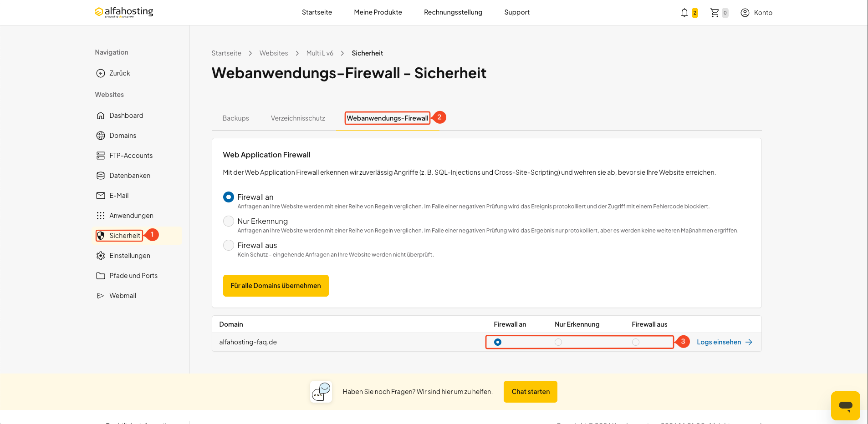Open Pfade und Ports in sidebar
Screen dimensions: 868x424
[133, 276]
